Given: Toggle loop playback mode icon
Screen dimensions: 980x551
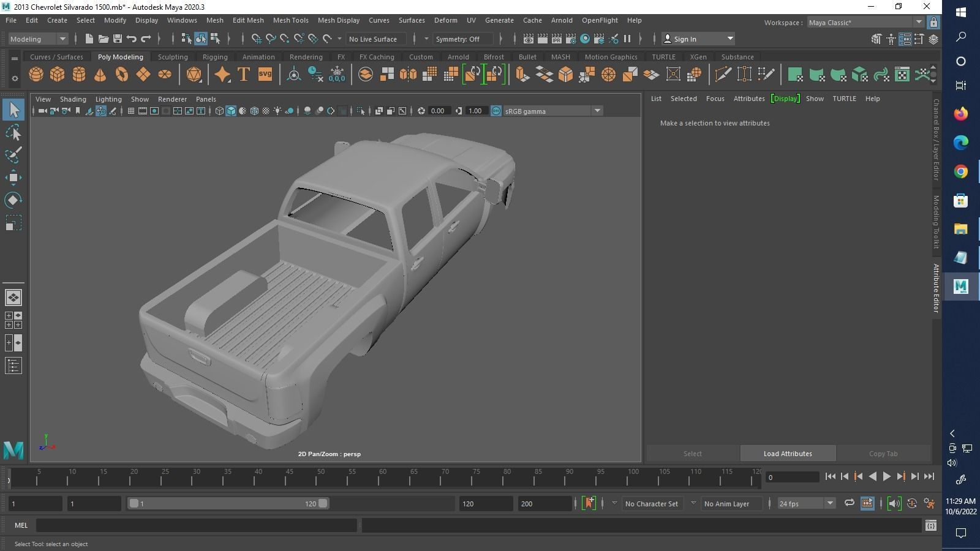Looking at the screenshot, I should [x=849, y=503].
